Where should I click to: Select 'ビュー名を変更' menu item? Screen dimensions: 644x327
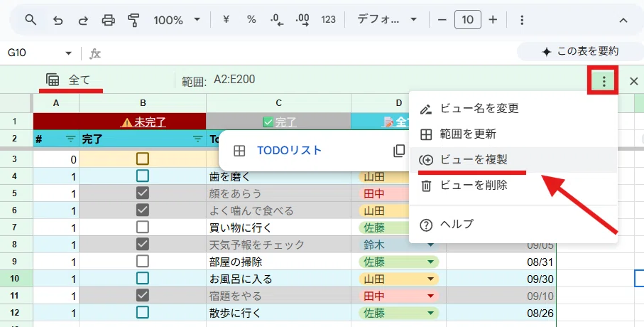[x=513, y=109]
